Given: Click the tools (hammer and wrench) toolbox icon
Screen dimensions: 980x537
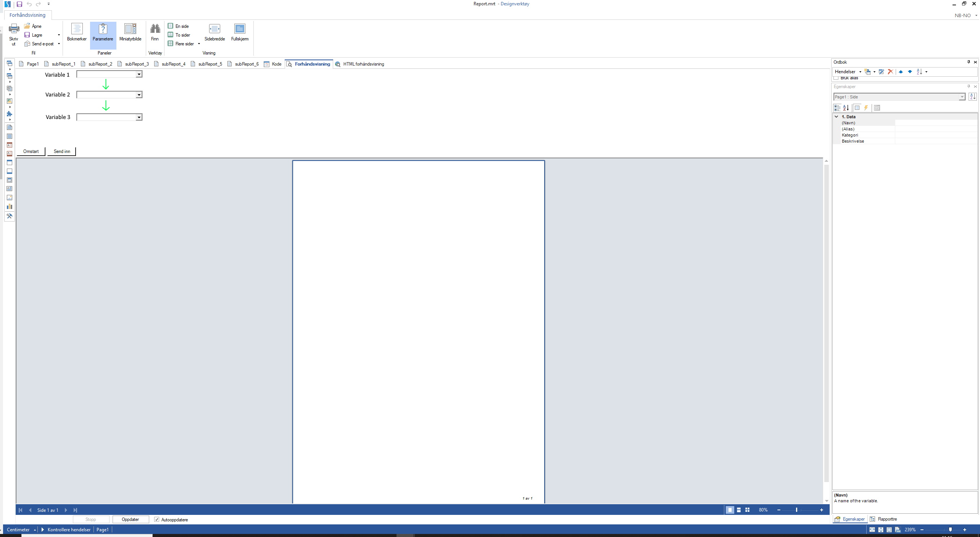Looking at the screenshot, I should pos(10,216).
